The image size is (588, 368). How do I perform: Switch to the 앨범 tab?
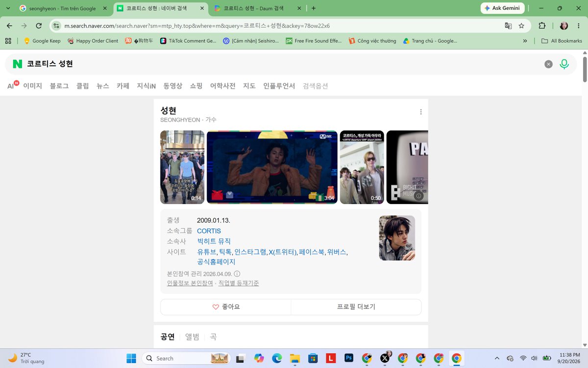click(x=192, y=337)
